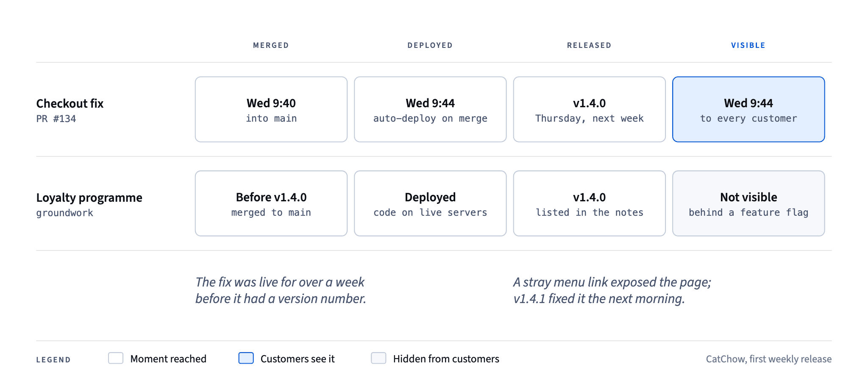Select the Loyalty programme row title
This screenshot has height=384, width=868.
[89, 198]
